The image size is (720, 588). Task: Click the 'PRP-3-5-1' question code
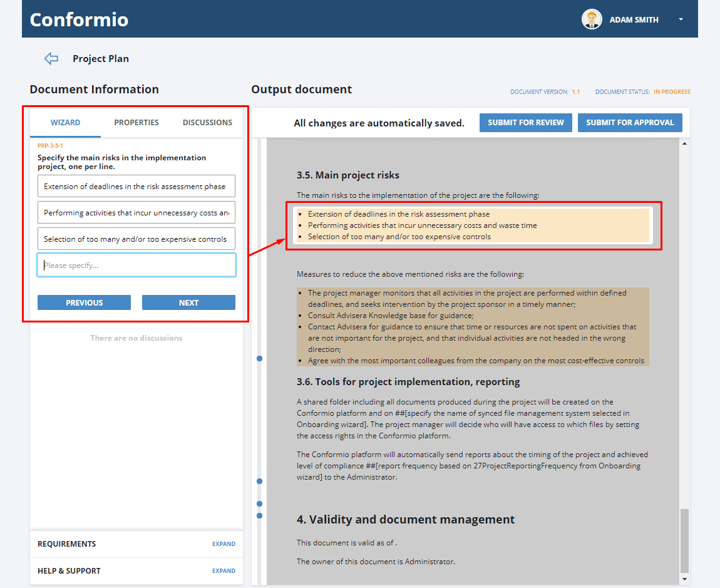pos(51,146)
